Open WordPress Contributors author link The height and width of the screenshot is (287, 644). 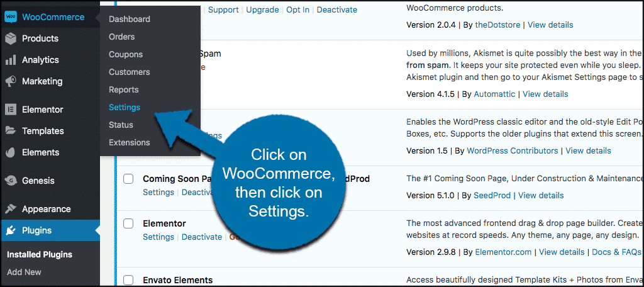pyautogui.click(x=513, y=151)
